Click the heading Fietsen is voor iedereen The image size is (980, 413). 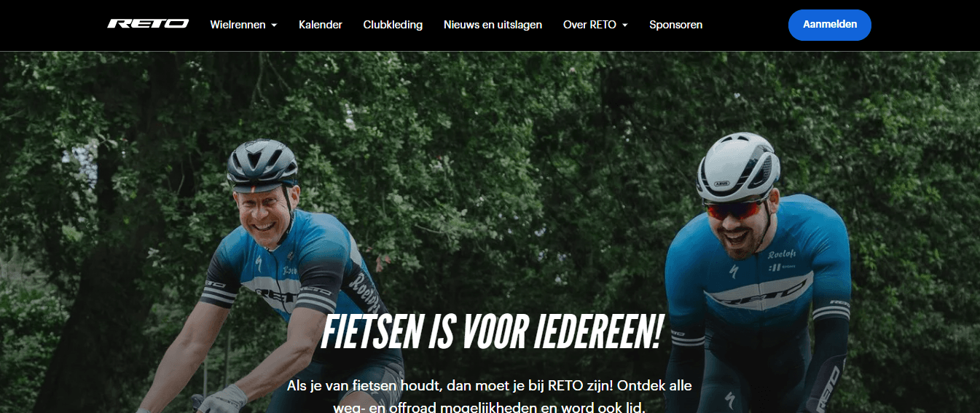click(x=492, y=331)
